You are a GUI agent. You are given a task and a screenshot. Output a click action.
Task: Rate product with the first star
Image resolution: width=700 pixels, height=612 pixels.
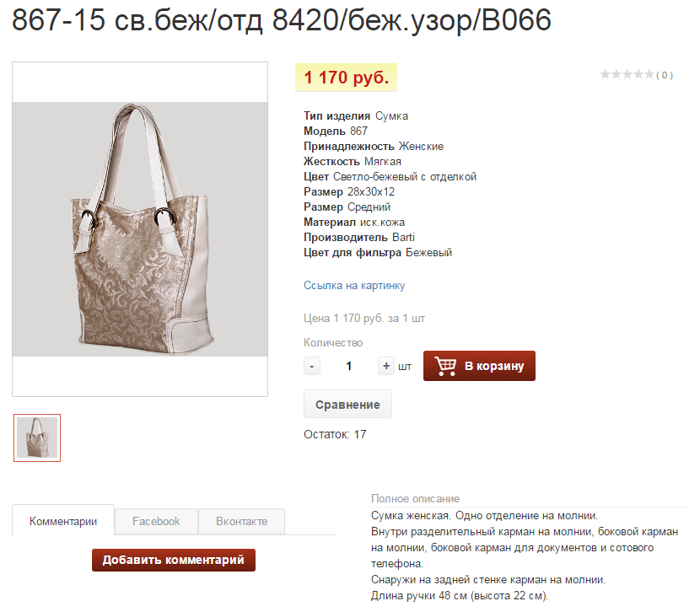click(x=606, y=74)
